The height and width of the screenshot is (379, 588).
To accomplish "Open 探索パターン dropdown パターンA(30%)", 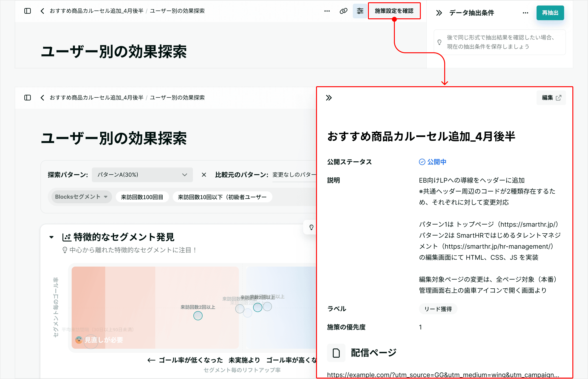I will coord(142,175).
